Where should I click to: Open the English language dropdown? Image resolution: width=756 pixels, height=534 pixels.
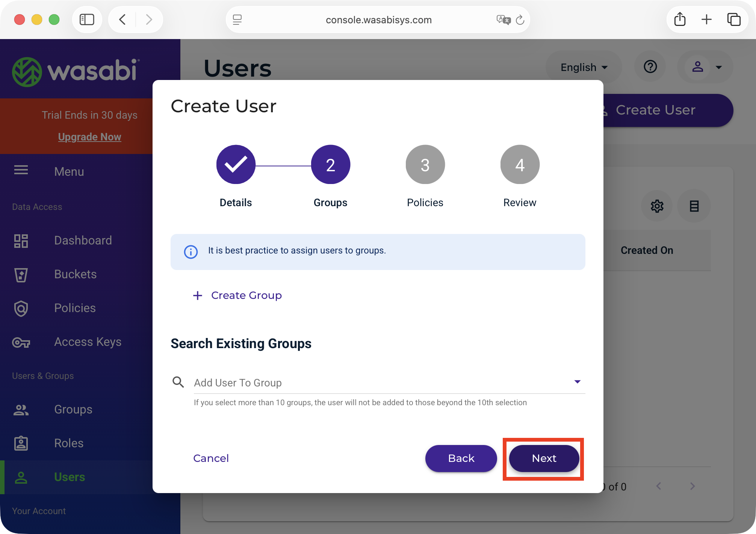click(584, 67)
